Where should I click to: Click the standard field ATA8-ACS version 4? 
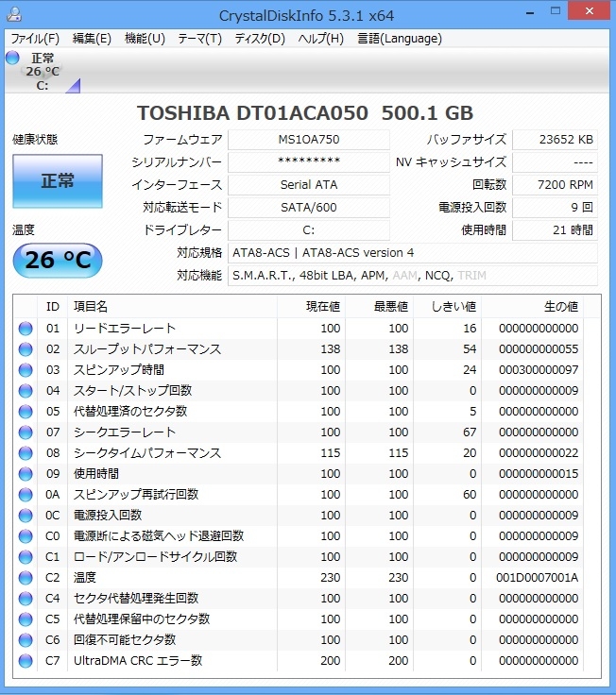click(x=413, y=253)
